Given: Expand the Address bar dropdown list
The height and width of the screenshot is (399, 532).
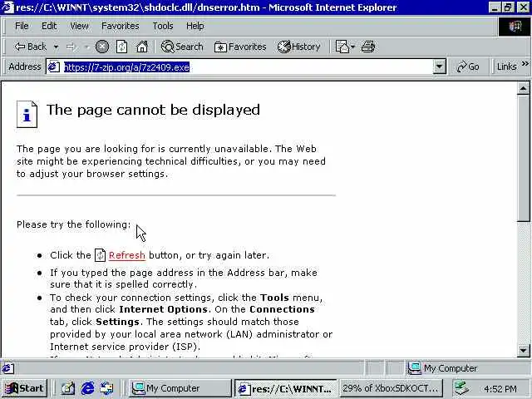Looking at the screenshot, I should 440,66.
